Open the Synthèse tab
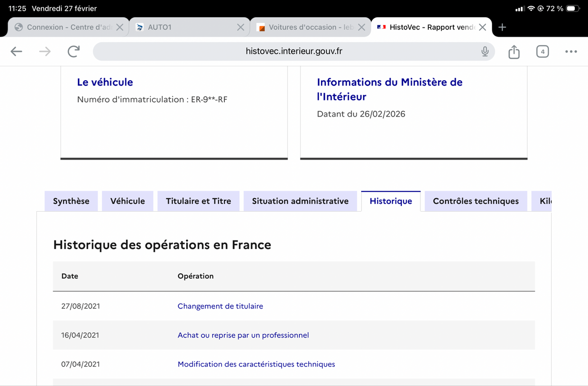Viewport: 588px width, 386px height. (71, 201)
